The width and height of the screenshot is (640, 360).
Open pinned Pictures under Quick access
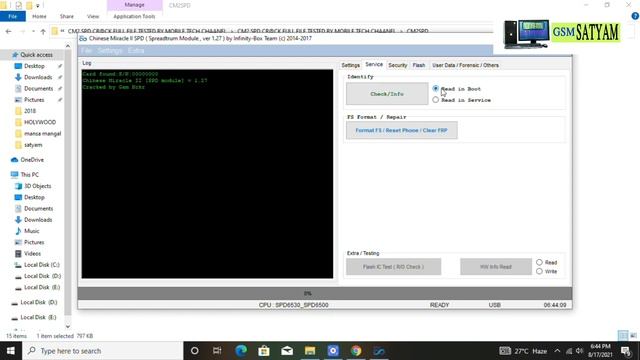pos(34,100)
